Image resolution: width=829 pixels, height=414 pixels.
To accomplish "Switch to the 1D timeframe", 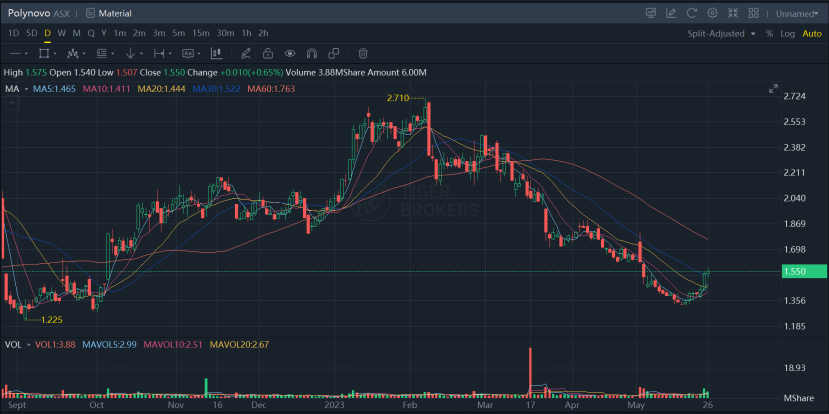I will click(14, 33).
